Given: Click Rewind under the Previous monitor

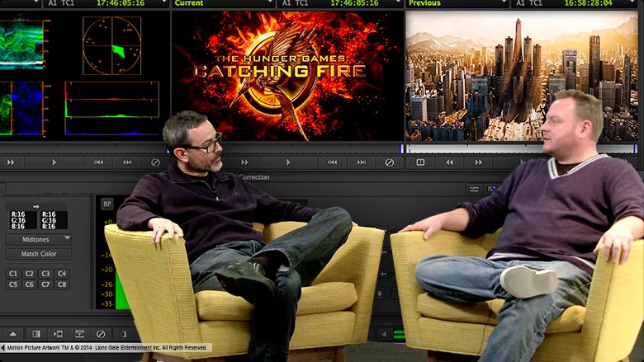Looking at the screenshot, I should pos(450,162).
